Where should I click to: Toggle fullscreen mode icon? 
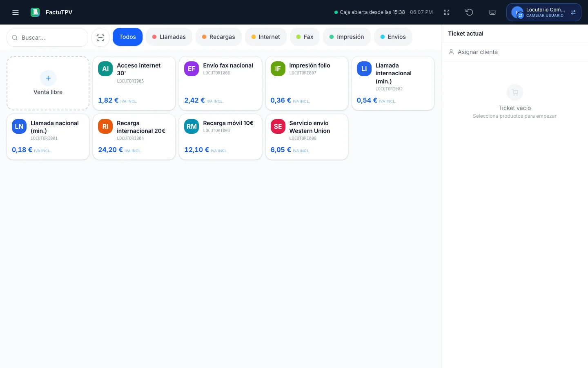[x=447, y=12]
